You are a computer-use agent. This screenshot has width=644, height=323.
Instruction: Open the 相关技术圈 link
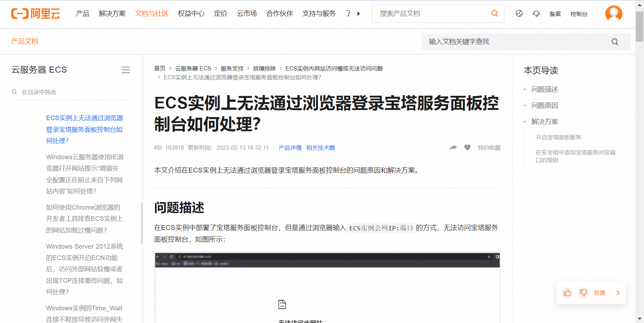click(x=320, y=148)
